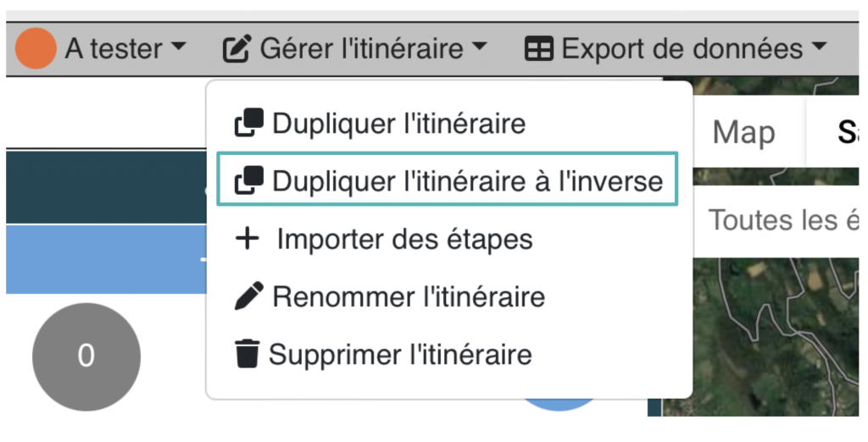Image resolution: width=868 pixels, height=442 pixels.
Task: Click the duplicate icon beside Dupliquer l'itinéraire
Action: (x=249, y=122)
